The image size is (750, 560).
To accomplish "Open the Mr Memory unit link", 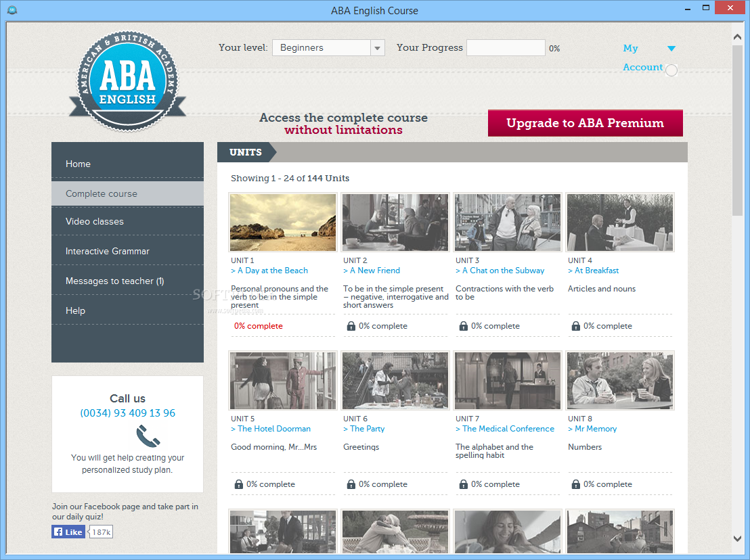I will (592, 429).
